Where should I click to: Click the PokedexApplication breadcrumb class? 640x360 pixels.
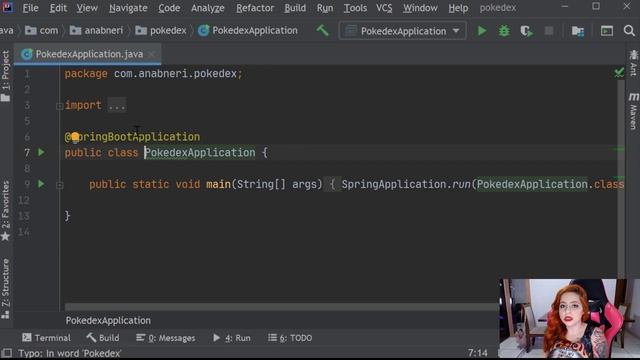point(248,30)
